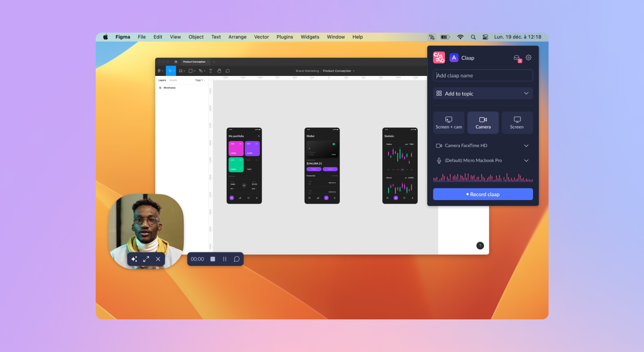The image size is (644, 352).
Task: Open the Page 1 dropdown in Figma
Action: [200, 80]
